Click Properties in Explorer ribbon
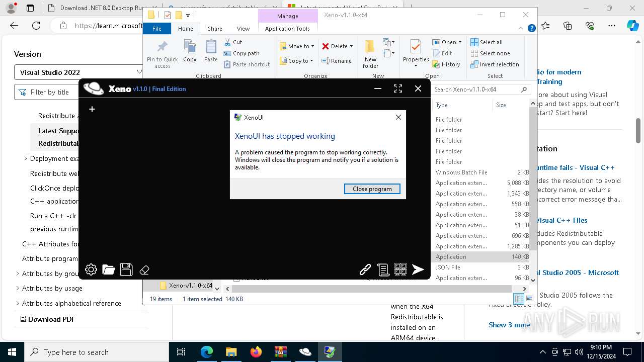 [416, 54]
